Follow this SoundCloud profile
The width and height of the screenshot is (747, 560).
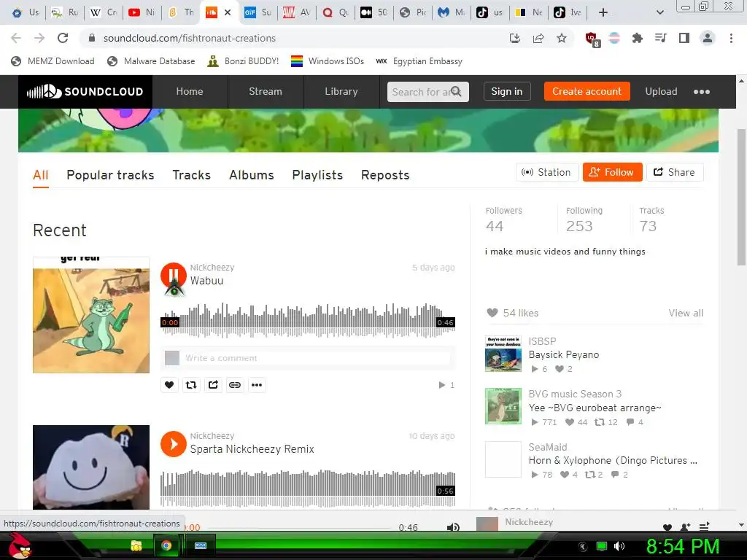(x=612, y=172)
